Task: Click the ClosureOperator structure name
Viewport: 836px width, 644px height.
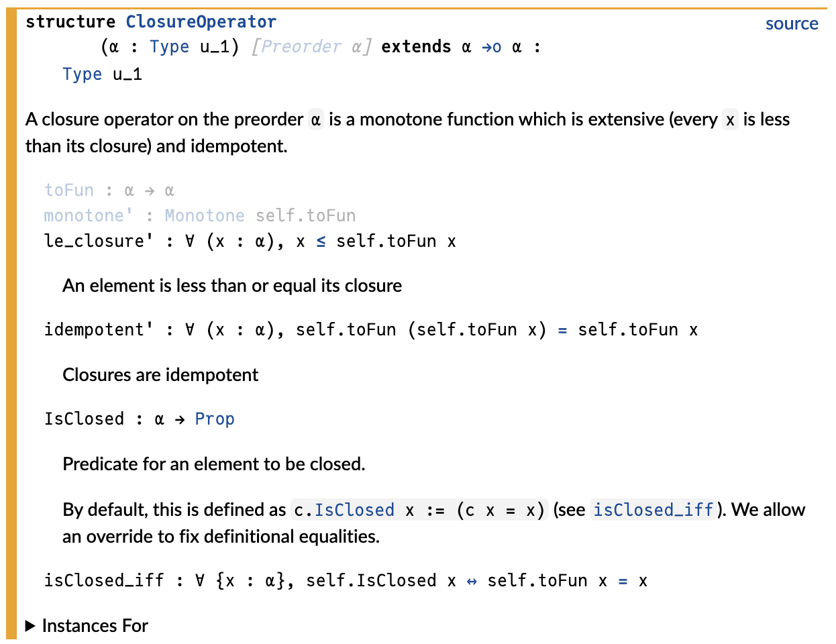Action: click(x=201, y=21)
